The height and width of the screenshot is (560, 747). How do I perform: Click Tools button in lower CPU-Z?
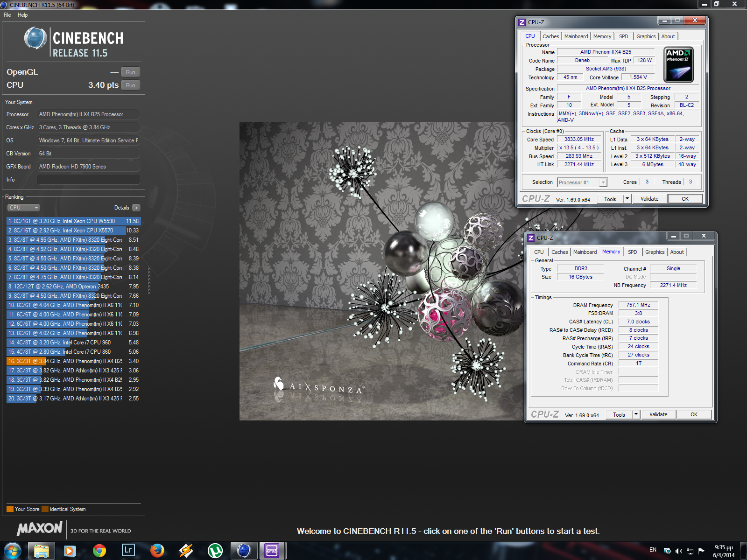pos(619,414)
